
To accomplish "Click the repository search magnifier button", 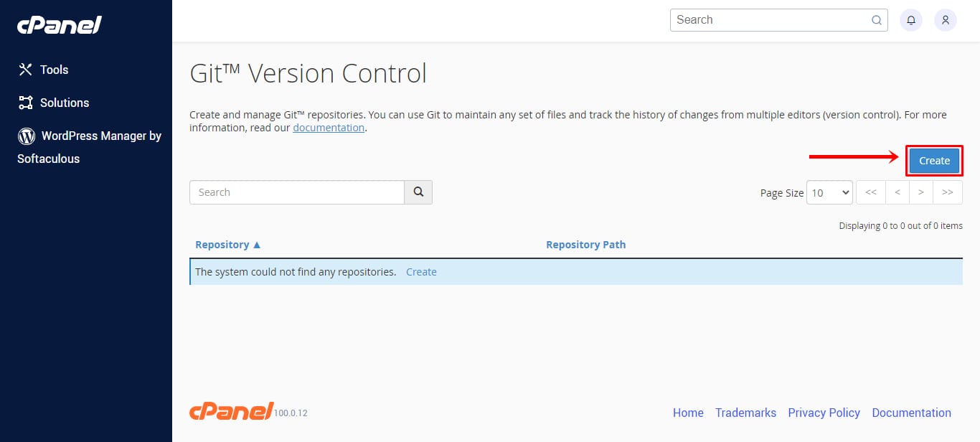I will (x=418, y=192).
